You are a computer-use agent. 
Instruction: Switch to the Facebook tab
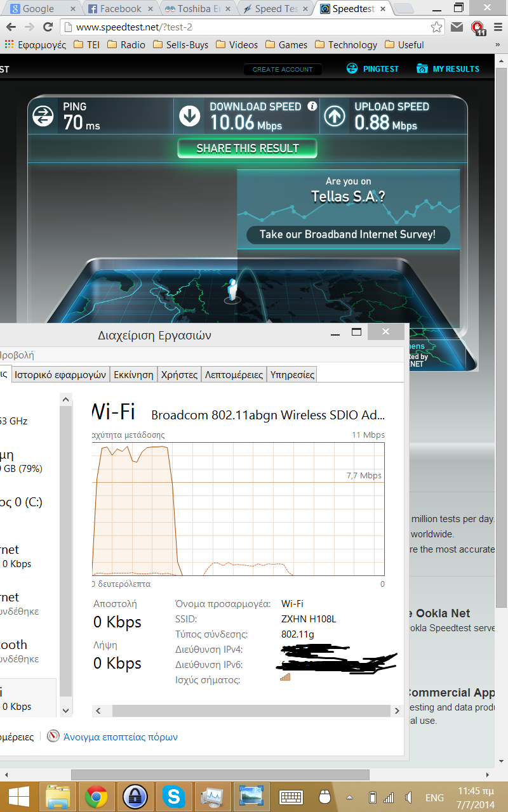pyautogui.click(x=119, y=9)
